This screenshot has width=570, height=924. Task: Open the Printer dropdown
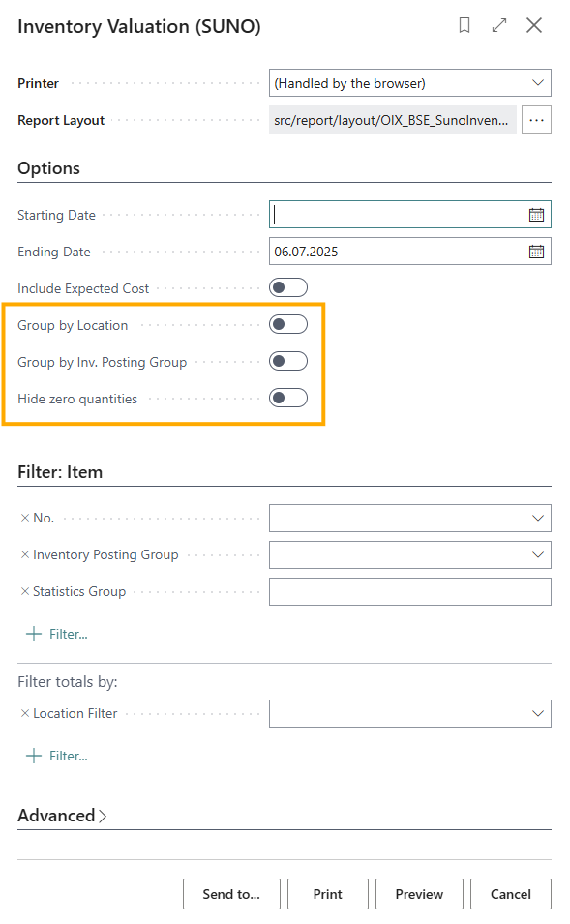410,83
